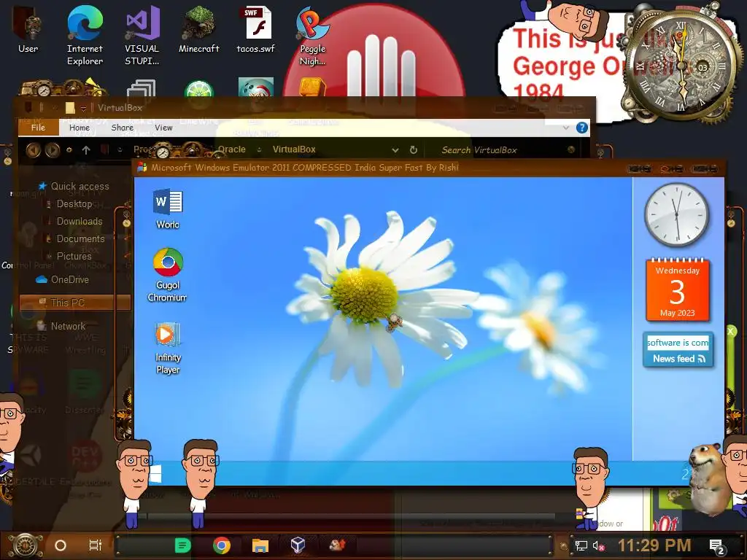
Task: Select Oracle in the address breadcrumb
Action: 231,149
